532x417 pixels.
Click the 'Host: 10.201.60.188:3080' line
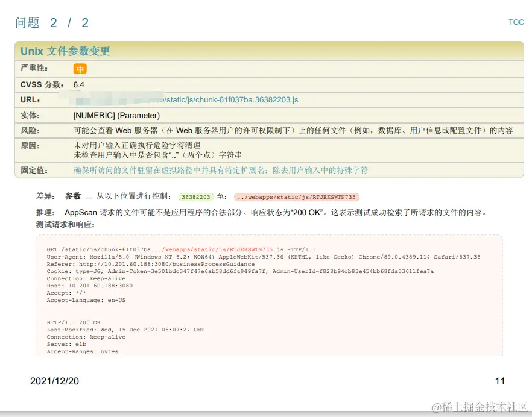click(89, 286)
